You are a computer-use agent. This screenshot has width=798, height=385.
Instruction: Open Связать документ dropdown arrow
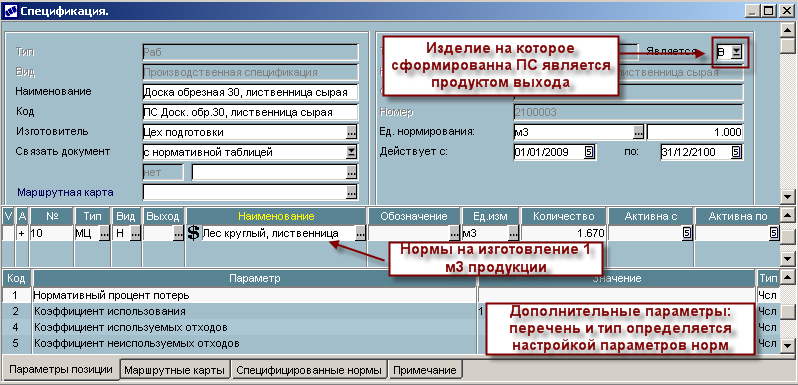coord(352,152)
